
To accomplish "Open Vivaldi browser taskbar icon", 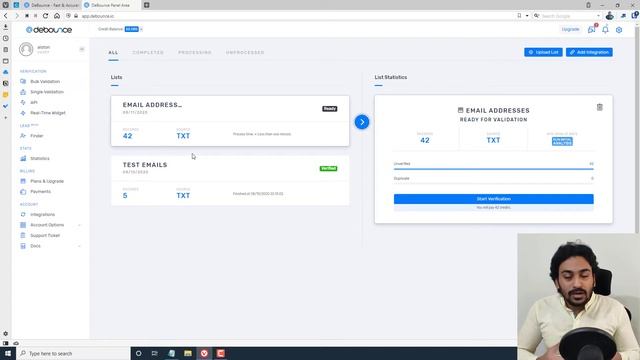I will [x=204, y=353].
